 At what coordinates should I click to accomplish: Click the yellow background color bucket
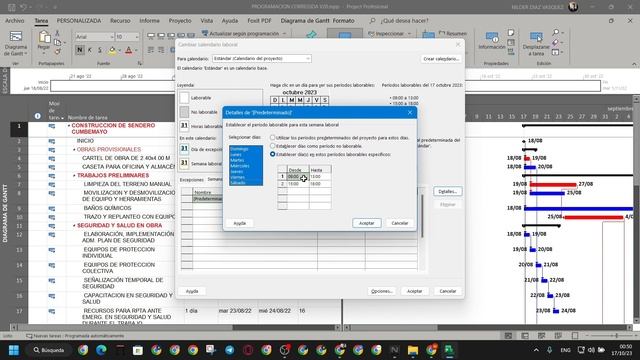(x=112, y=50)
